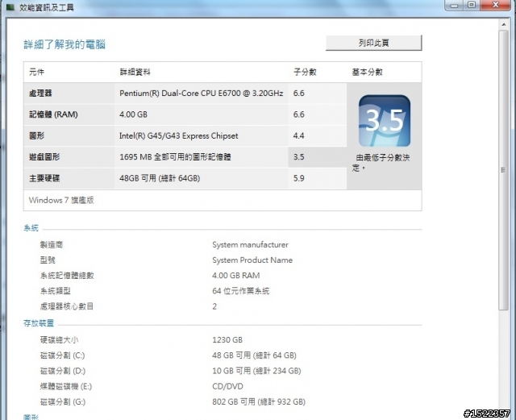Select the 記憶體 (RAM) row label
This screenshot has height=420, width=516.
[x=53, y=114]
